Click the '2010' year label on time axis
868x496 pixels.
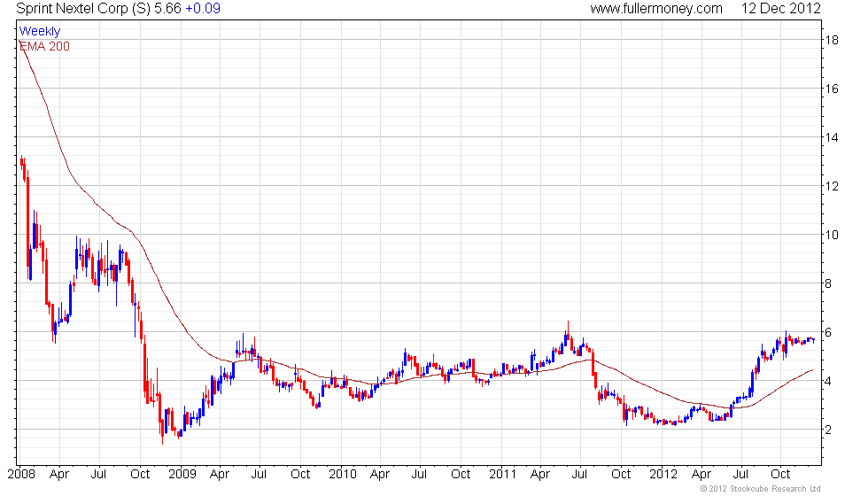(342, 475)
